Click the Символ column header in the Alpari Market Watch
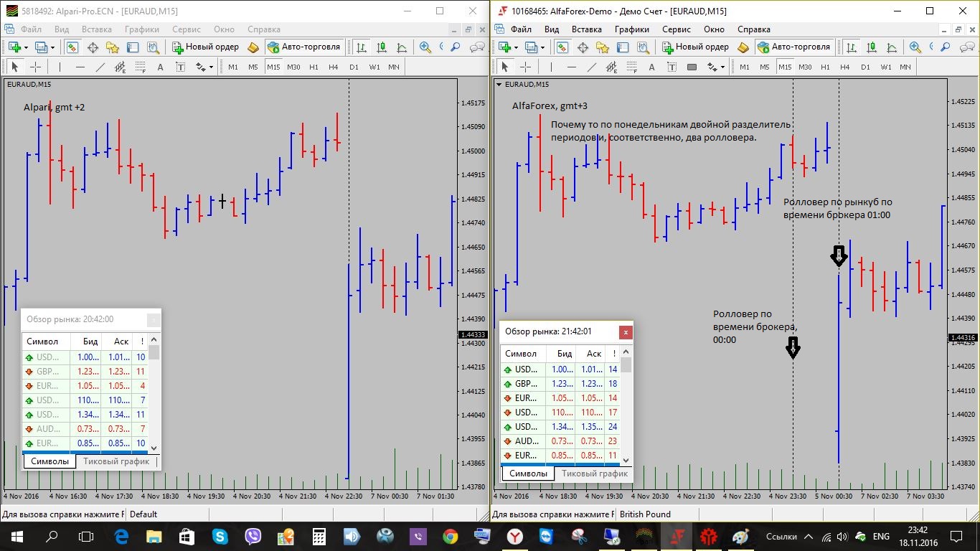 pos(47,342)
